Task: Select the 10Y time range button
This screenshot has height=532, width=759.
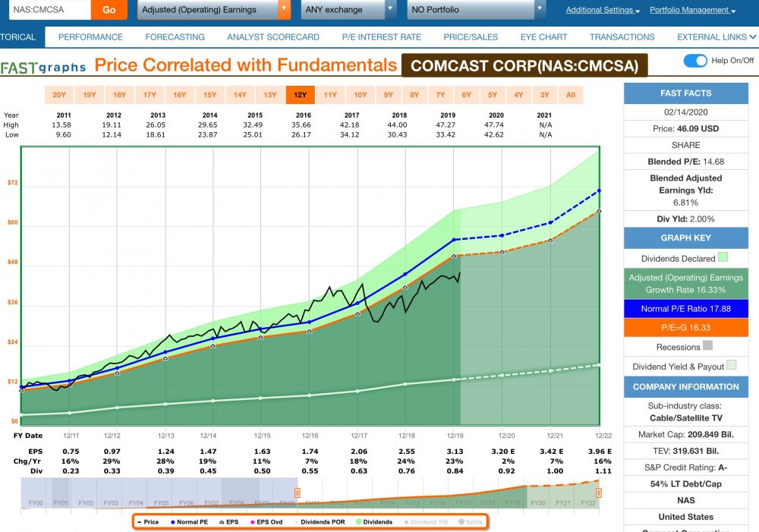Action: pyautogui.click(x=360, y=95)
